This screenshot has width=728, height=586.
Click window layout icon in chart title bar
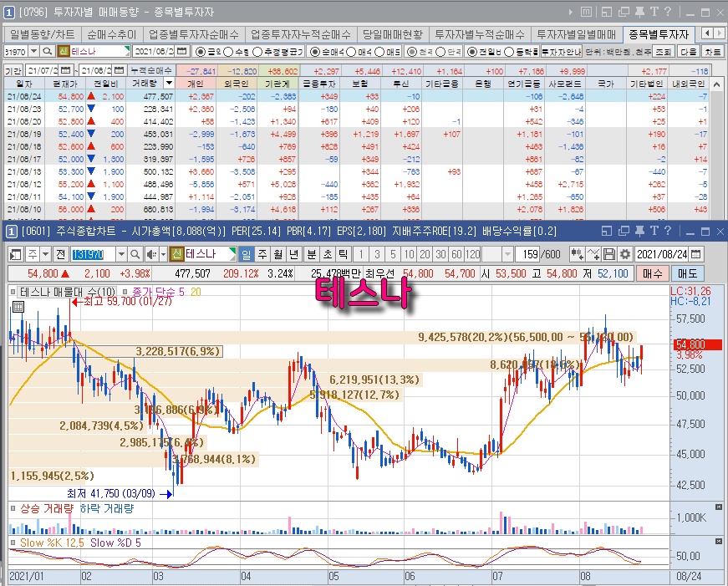pyautogui.click(x=606, y=231)
